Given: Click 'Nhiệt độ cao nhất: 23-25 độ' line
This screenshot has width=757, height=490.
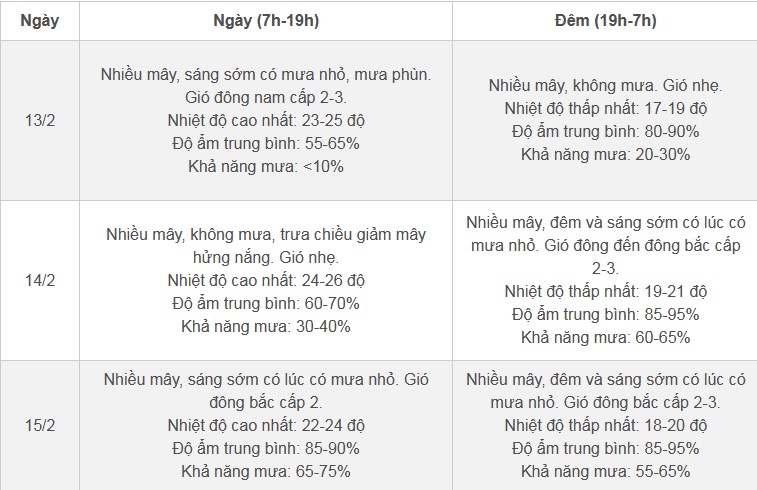Looking at the screenshot, I should click(x=265, y=120).
